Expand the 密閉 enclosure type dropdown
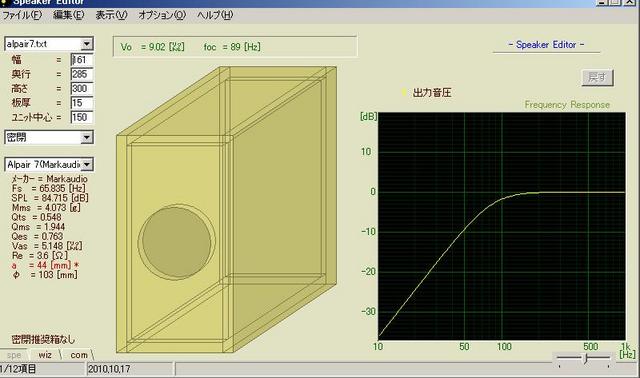This screenshot has width=640, height=378. [x=87, y=137]
